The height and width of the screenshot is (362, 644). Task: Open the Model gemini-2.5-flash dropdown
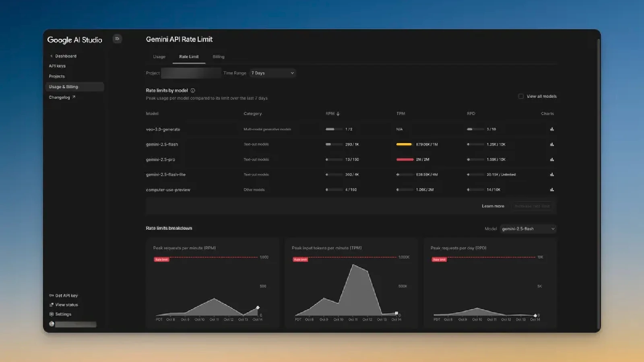click(528, 229)
